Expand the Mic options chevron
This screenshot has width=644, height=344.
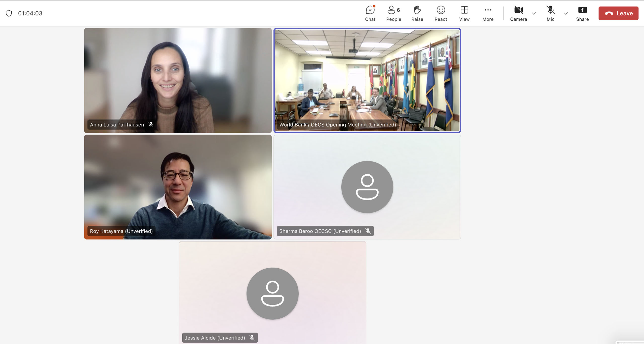pyautogui.click(x=566, y=13)
